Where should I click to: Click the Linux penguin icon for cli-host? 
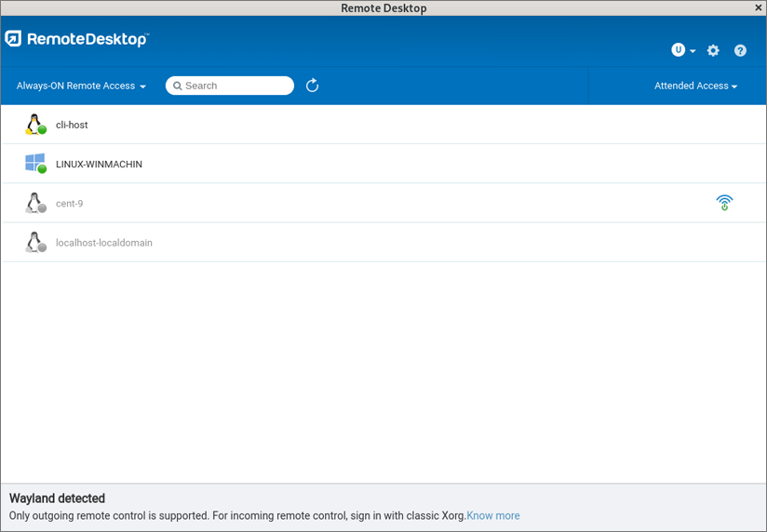(35, 125)
